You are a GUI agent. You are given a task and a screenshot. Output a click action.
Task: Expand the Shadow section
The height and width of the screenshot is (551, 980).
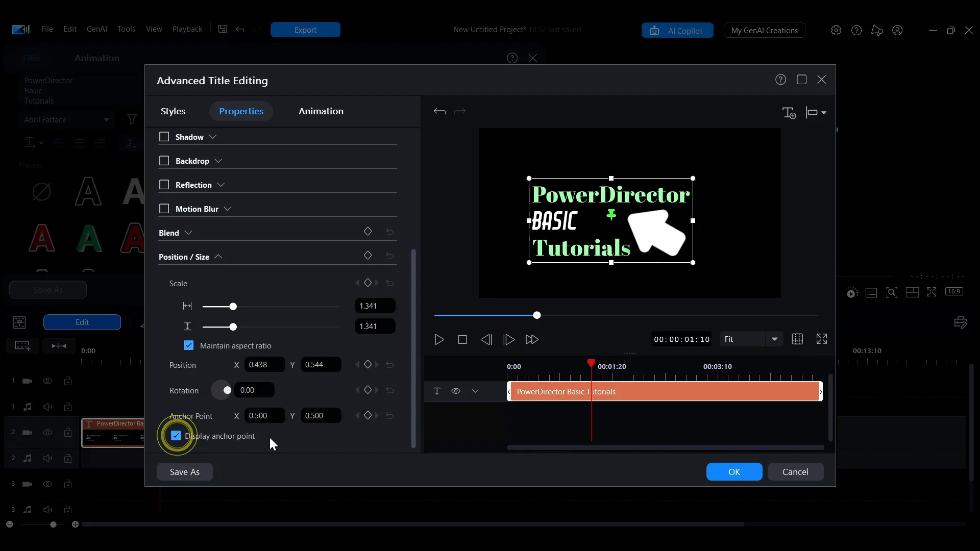click(213, 137)
